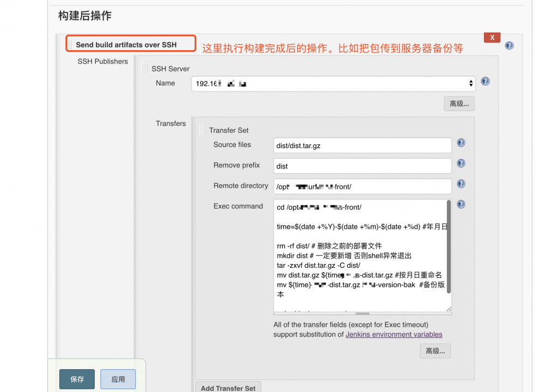545x392 pixels.
Task: Remove the SSH publisher with the X button
Action: pyautogui.click(x=492, y=37)
